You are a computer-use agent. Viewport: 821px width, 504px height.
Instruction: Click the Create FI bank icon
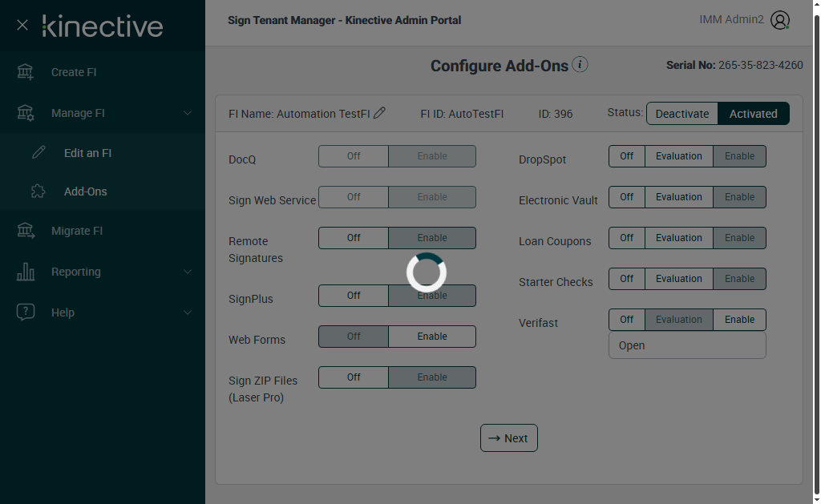pyautogui.click(x=25, y=71)
